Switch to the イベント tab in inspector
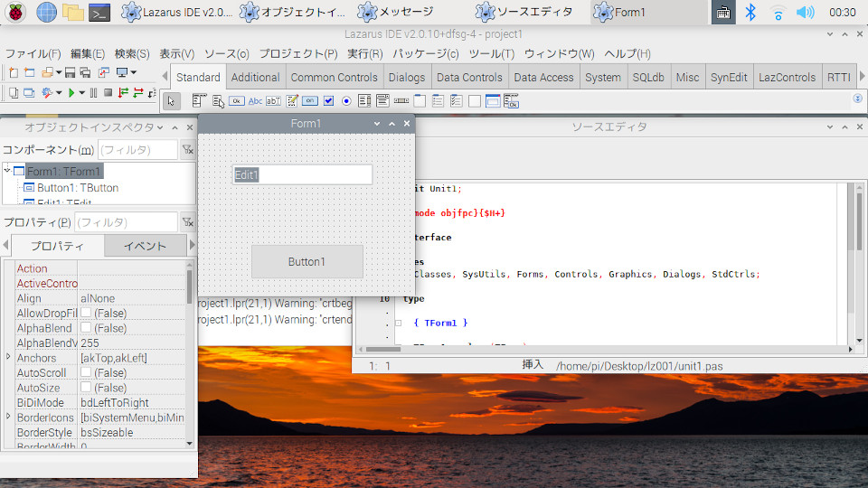The width and height of the screenshot is (868, 488). pyautogui.click(x=145, y=246)
